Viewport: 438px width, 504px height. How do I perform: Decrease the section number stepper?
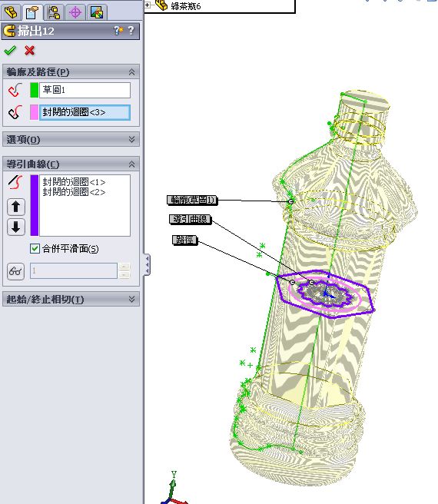pos(124,275)
